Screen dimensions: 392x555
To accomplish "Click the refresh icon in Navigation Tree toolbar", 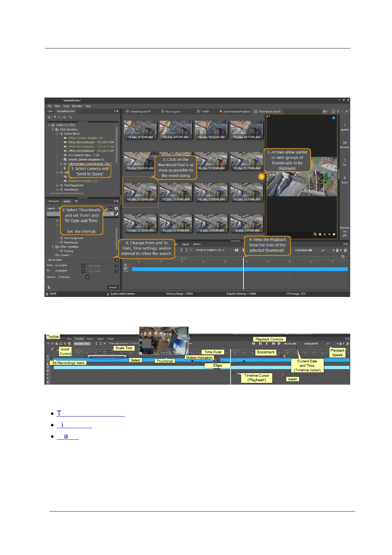I will point(49,117).
